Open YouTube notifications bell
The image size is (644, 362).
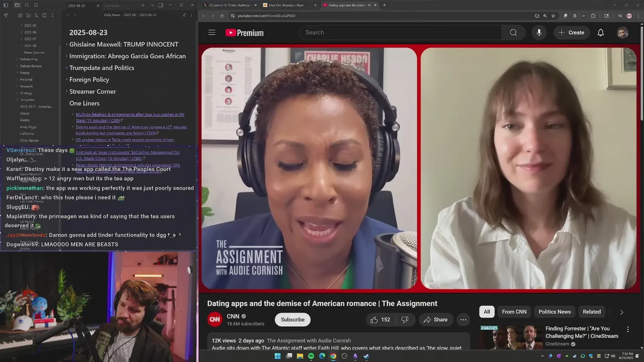pos(601,33)
